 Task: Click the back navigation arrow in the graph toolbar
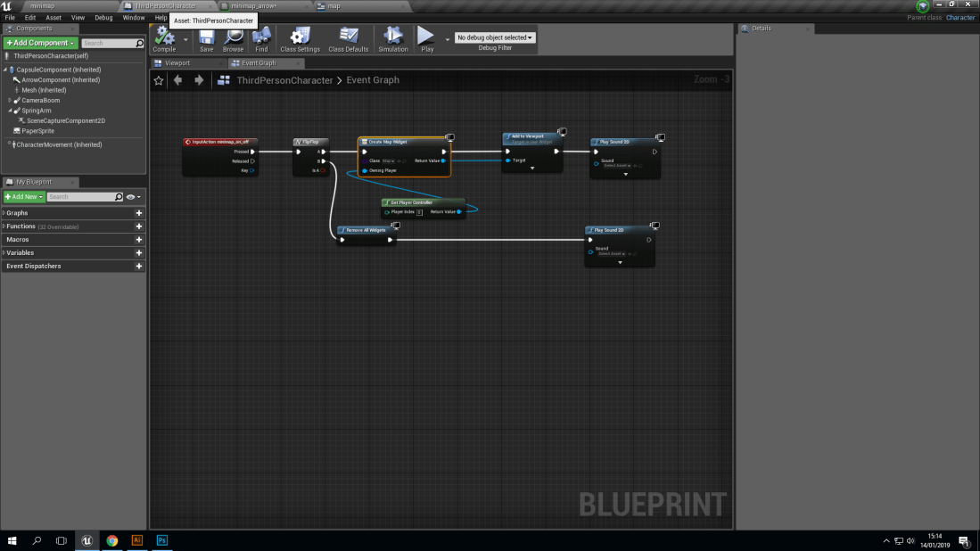pos(177,80)
